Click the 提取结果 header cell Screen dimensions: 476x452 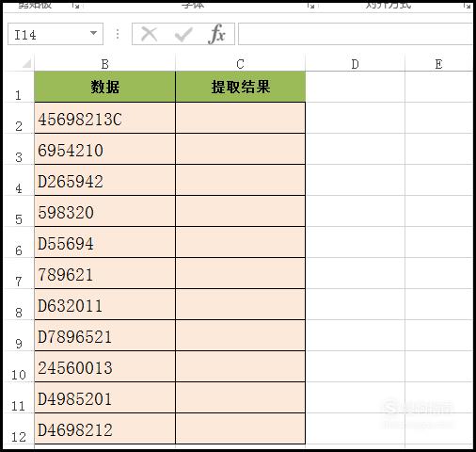tap(240, 87)
